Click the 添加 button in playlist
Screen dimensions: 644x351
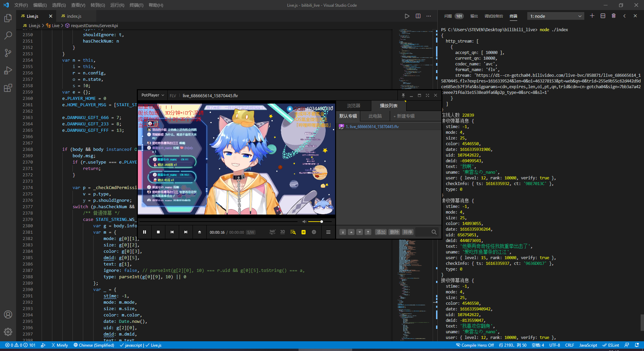coord(381,232)
